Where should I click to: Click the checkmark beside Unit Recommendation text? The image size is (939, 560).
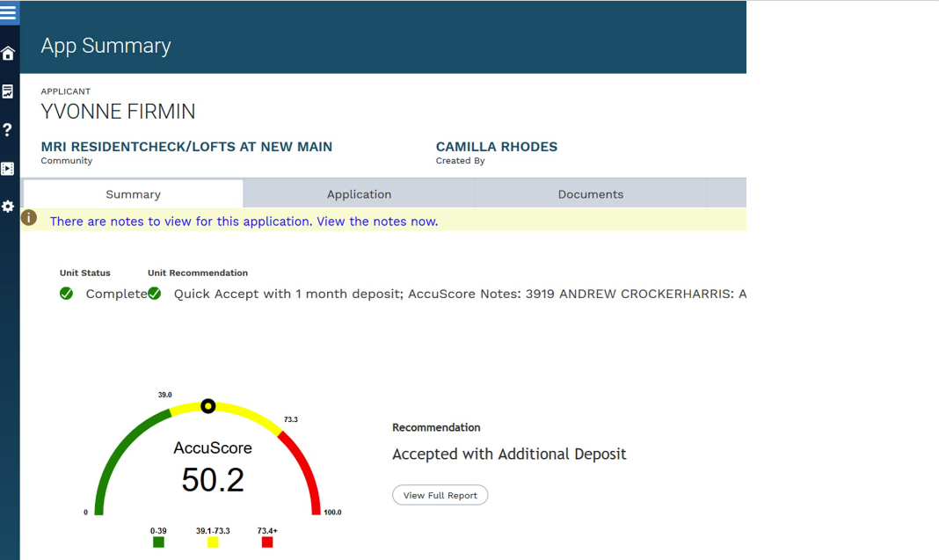[x=155, y=293]
